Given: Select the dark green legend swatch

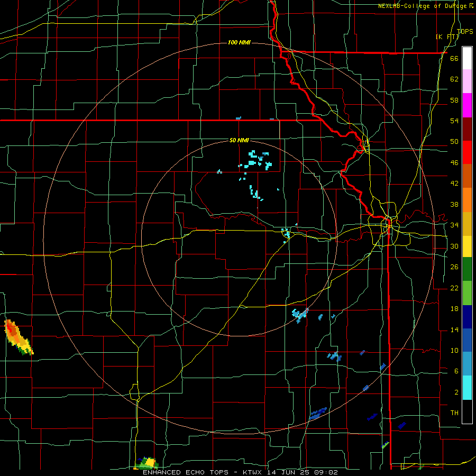Looking at the screenshot, I should point(467,269).
